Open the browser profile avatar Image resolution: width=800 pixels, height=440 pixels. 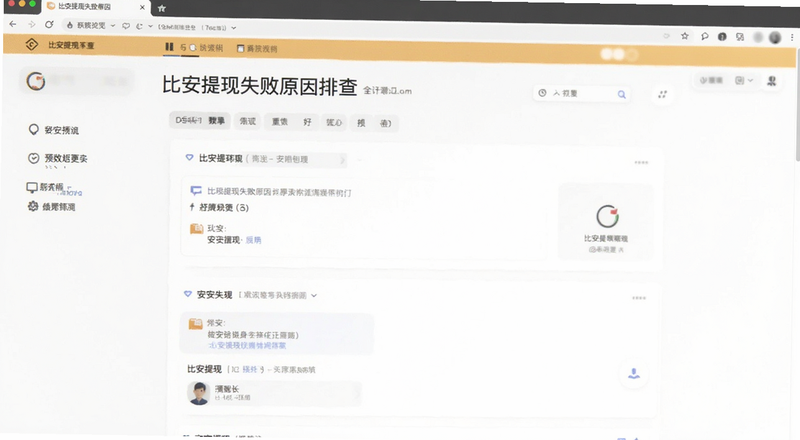pyautogui.click(x=774, y=37)
